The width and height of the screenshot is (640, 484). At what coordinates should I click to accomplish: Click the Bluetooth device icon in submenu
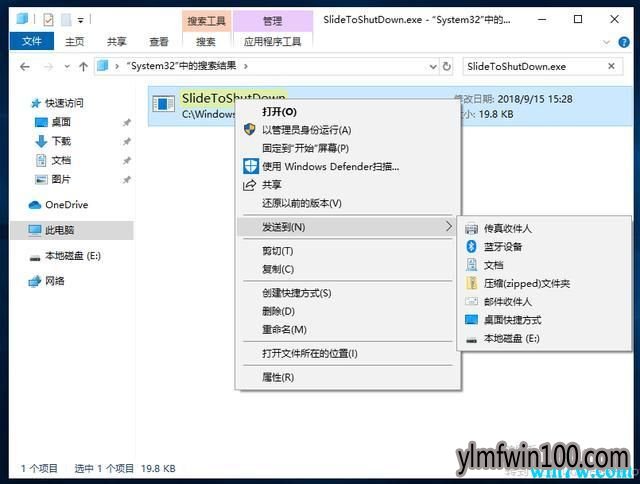471,246
